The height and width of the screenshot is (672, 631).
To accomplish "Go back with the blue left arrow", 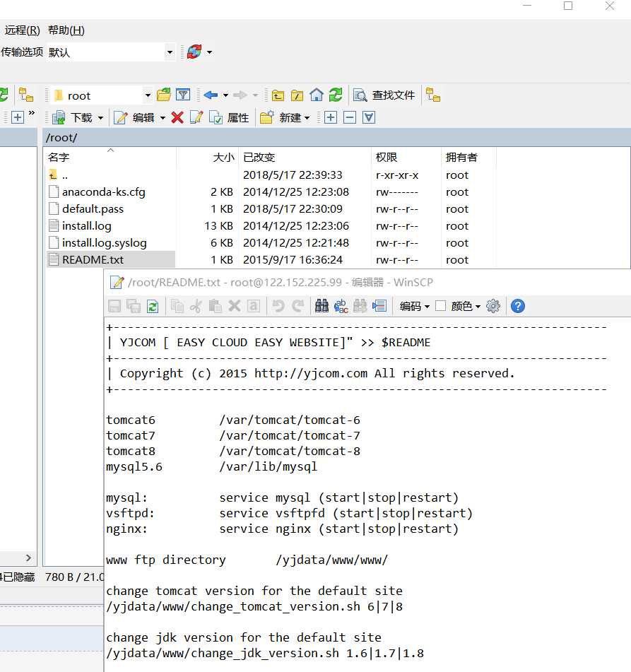I will click(x=211, y=95).
